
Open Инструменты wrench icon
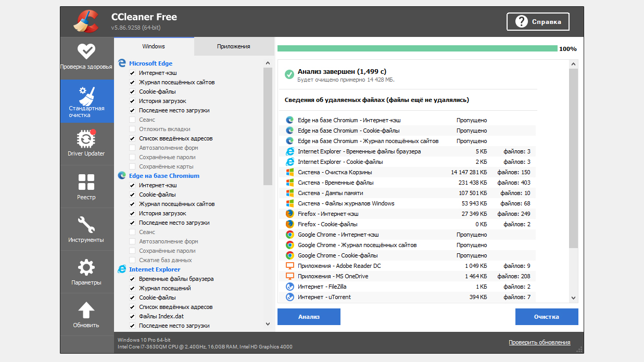point(86,225)
